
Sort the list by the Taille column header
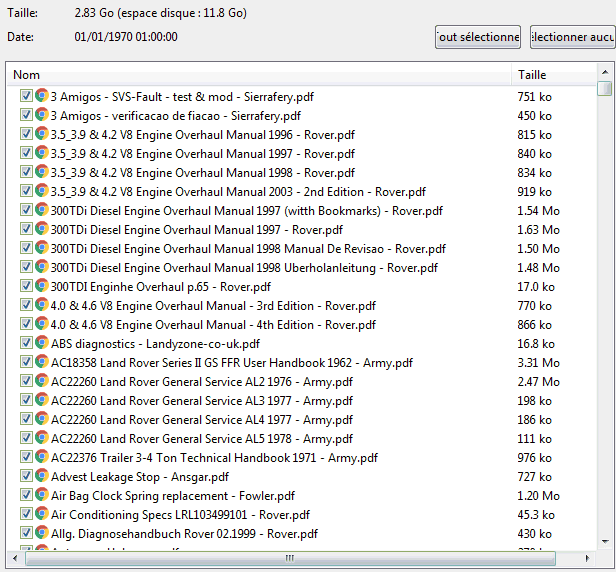[x=554, y=75]
